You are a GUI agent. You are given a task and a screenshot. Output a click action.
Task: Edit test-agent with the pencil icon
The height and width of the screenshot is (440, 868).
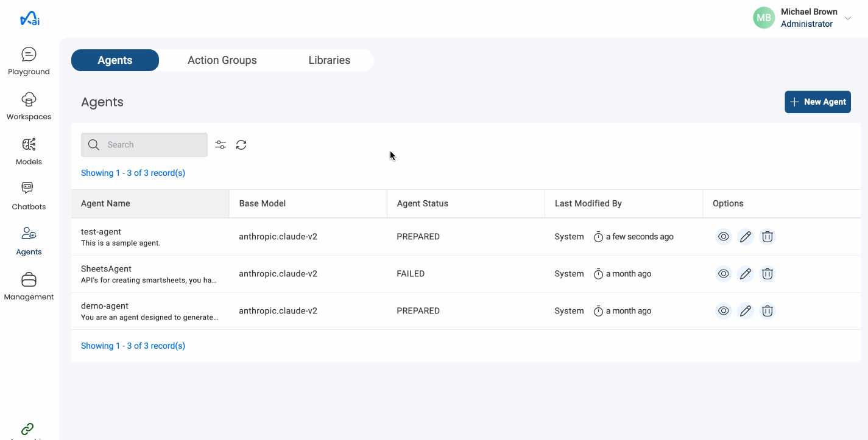pos(745,237)
